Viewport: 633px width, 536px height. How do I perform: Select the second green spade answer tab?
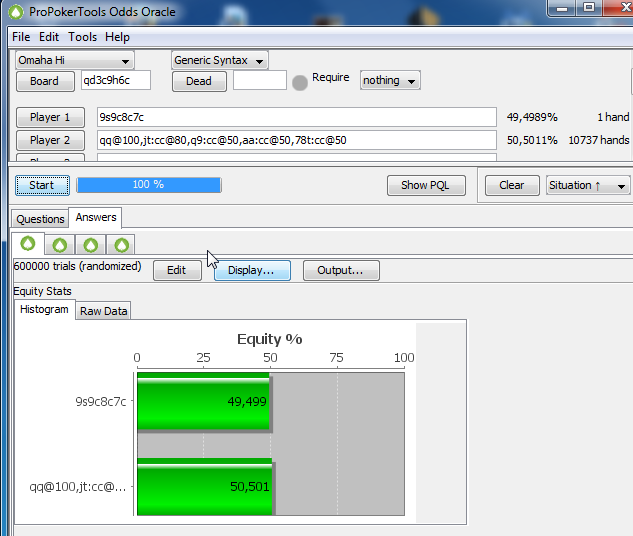click(60, 245)
